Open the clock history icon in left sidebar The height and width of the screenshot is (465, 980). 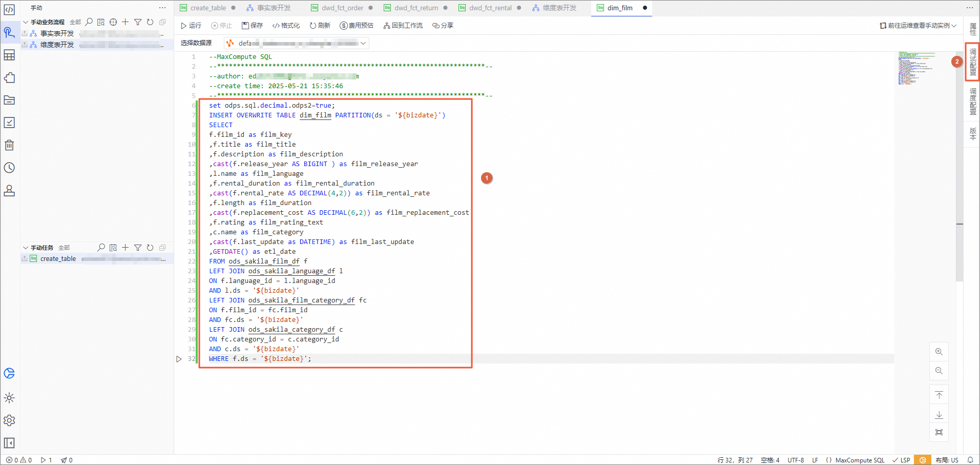(x=9, y=168)
